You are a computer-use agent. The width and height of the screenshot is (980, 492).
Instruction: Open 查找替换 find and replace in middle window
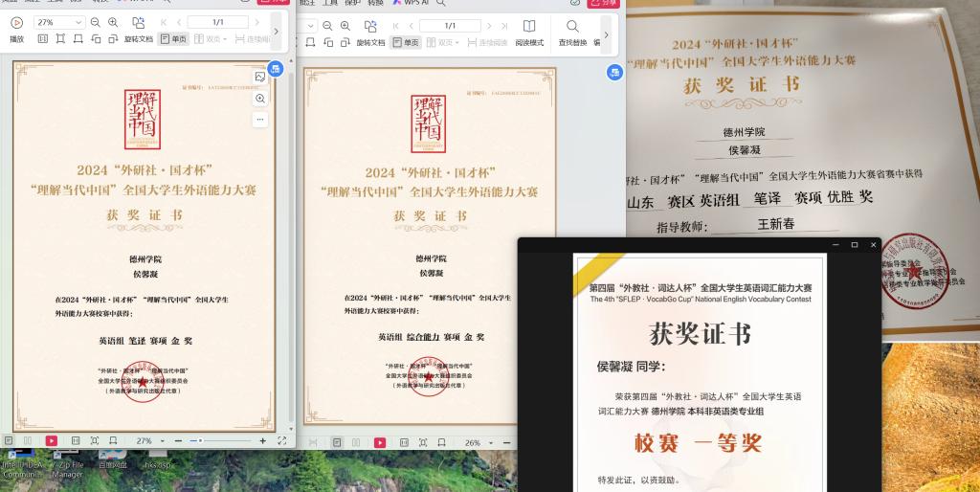[x=572, y=33]
